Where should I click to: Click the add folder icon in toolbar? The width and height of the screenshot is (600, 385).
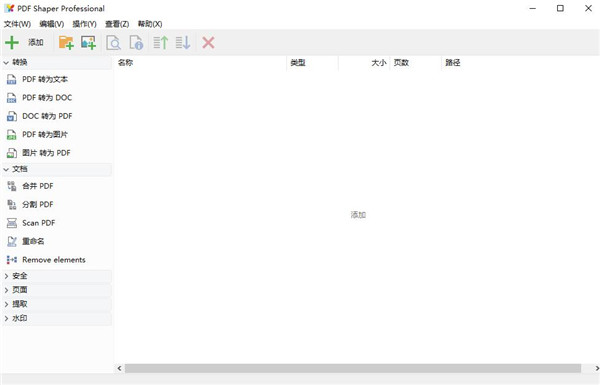point(66,42)
